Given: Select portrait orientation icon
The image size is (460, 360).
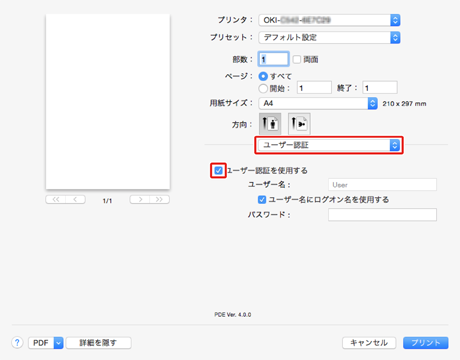Looking at the screenshot, I should click(x=270, y=124).
